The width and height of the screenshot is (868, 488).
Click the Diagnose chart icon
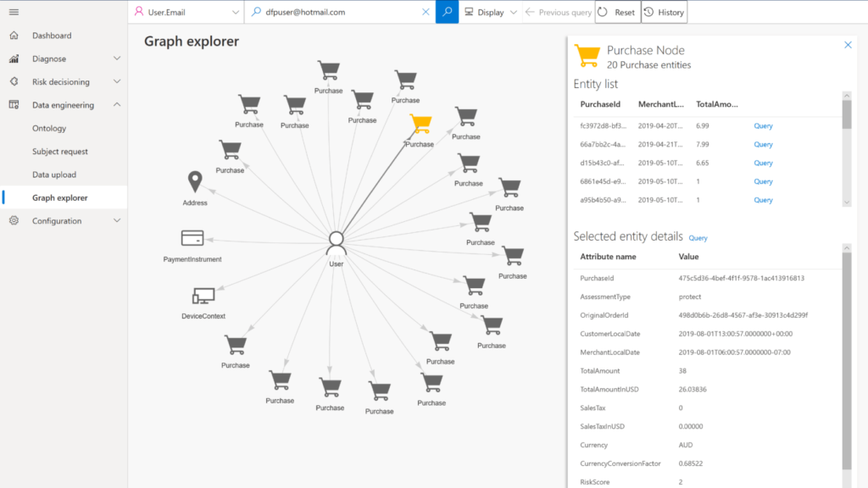pyautogui.click(x=14, y=58)
